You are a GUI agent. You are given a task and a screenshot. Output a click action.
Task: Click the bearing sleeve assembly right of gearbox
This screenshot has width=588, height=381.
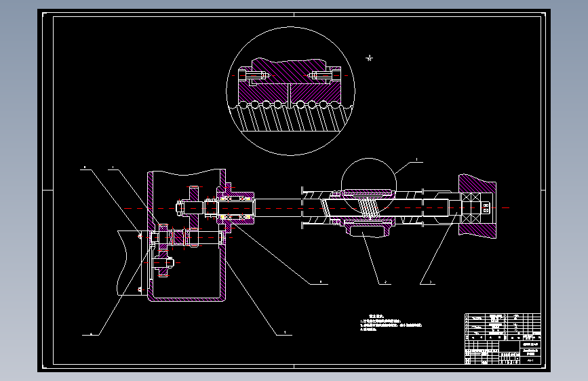coord(236,207)
